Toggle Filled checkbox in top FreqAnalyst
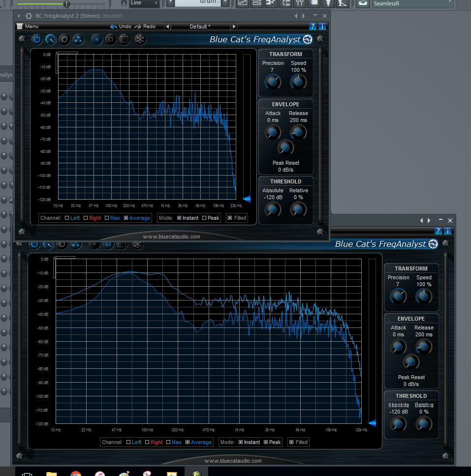Image resolution: width=471 pixels, height=476 pixels. click(x=230, y=218)
